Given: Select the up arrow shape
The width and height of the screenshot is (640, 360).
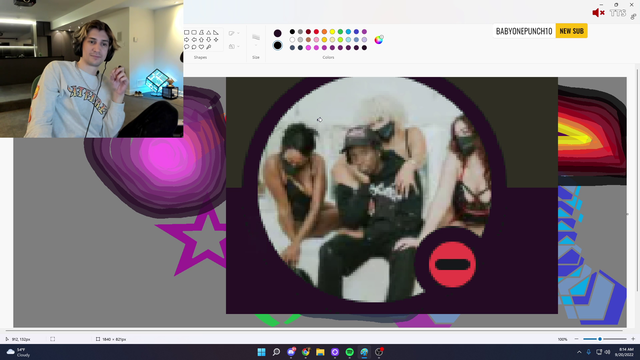Looking at the screenshot, I should coord(201,40).
